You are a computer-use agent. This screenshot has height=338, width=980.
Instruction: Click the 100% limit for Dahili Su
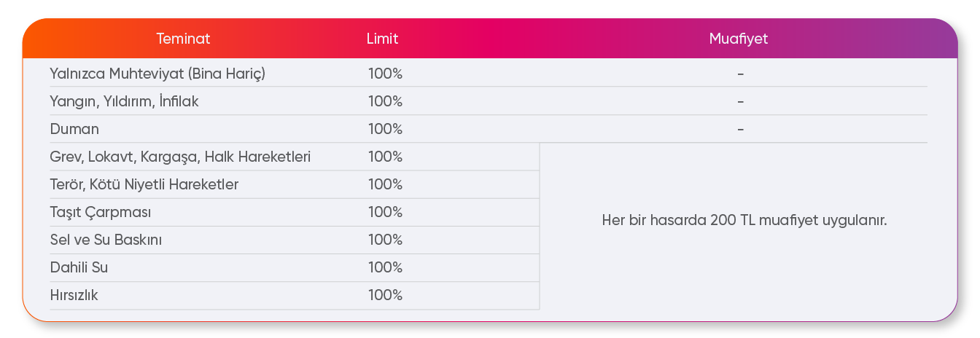click(x=385, y=267)
